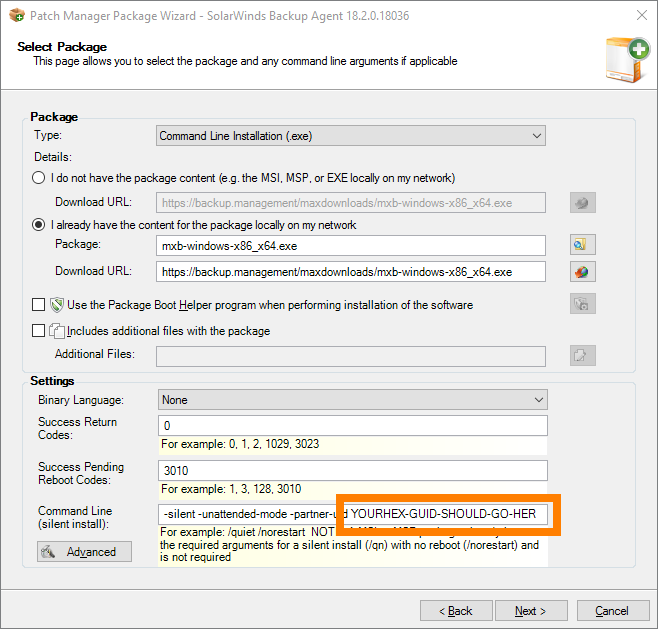Go back with the Back button

(x=456, y=611)
